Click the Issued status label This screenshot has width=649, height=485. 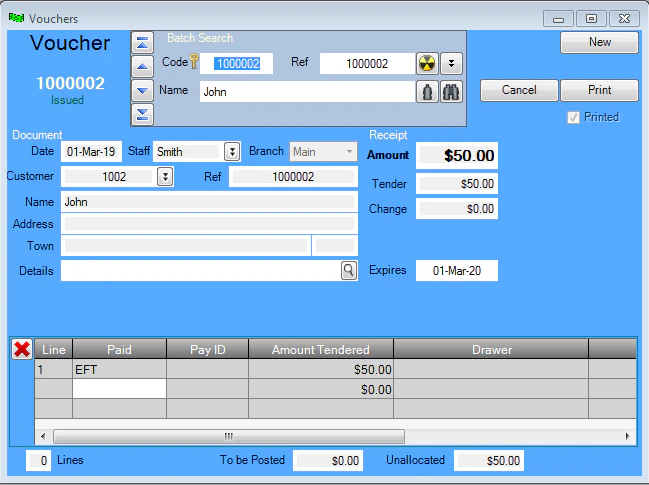pyautogui.click(x=67, y=100)
